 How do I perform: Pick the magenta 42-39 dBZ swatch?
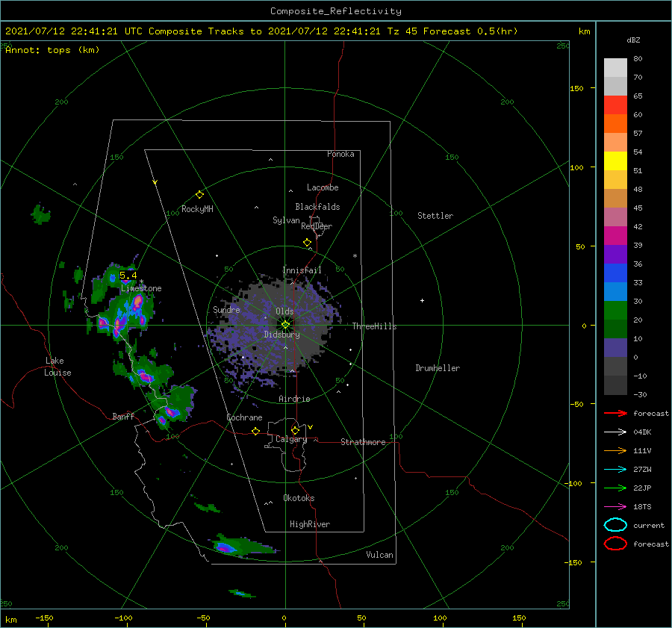click(x=615, y=236)
